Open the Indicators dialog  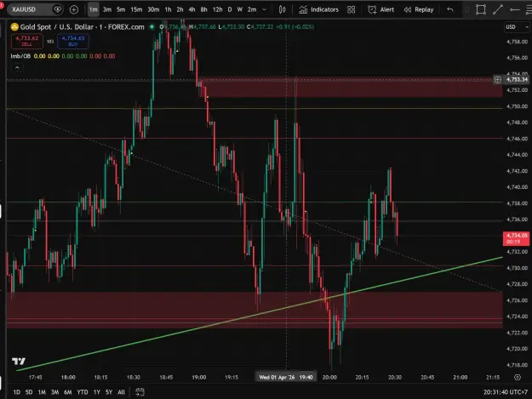click(318, 9)
